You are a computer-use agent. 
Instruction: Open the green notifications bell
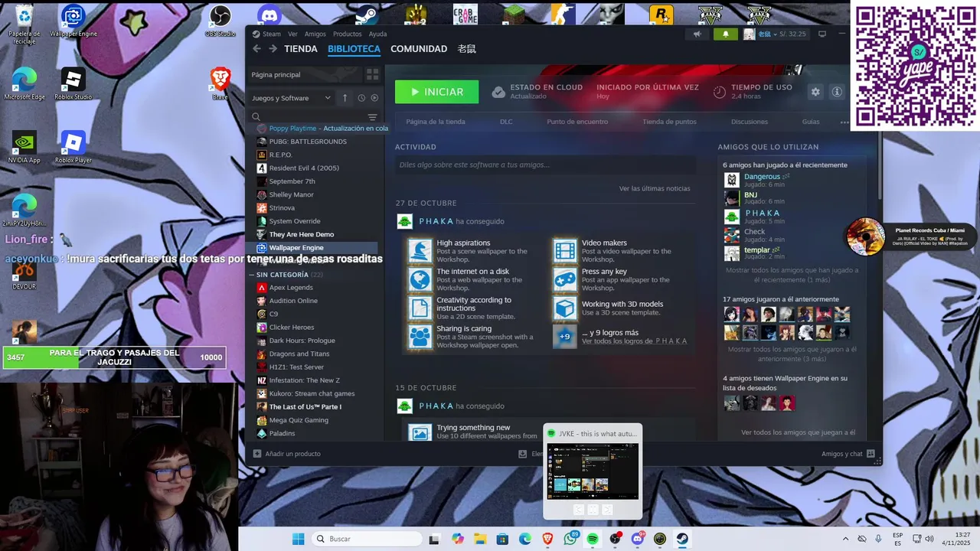click(726, 34)
